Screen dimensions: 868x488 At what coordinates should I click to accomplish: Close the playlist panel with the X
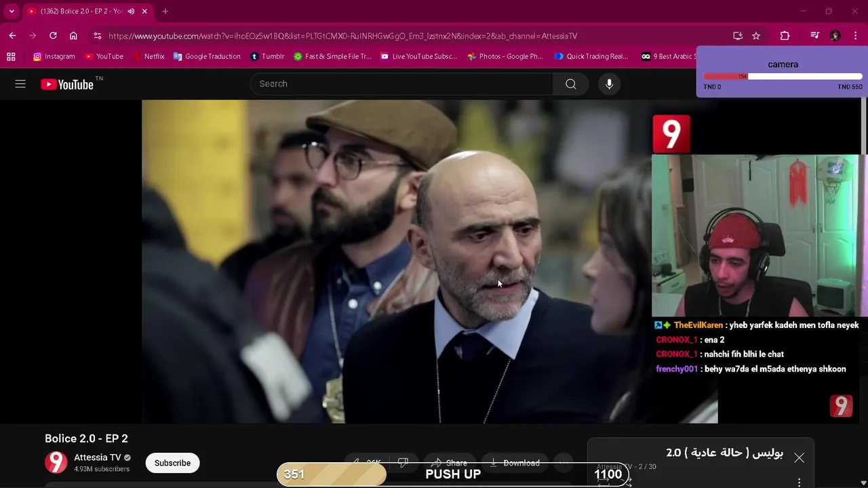pos(800,458)
